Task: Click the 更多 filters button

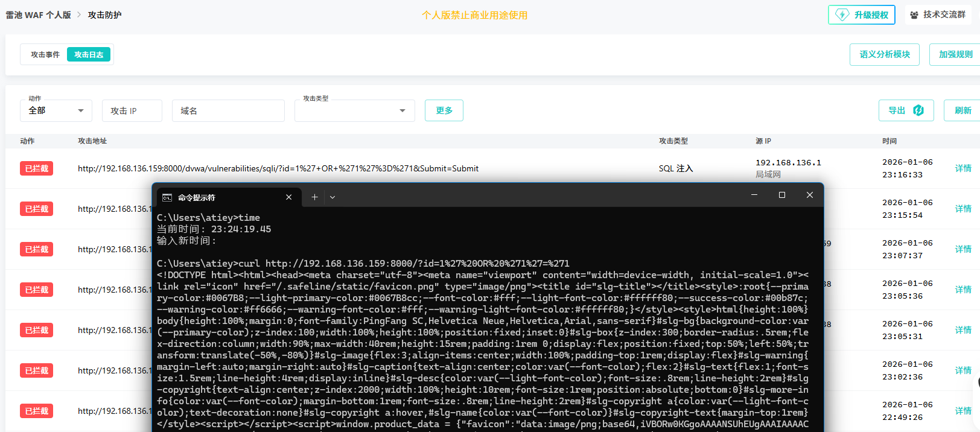Action: click(444, 110)
